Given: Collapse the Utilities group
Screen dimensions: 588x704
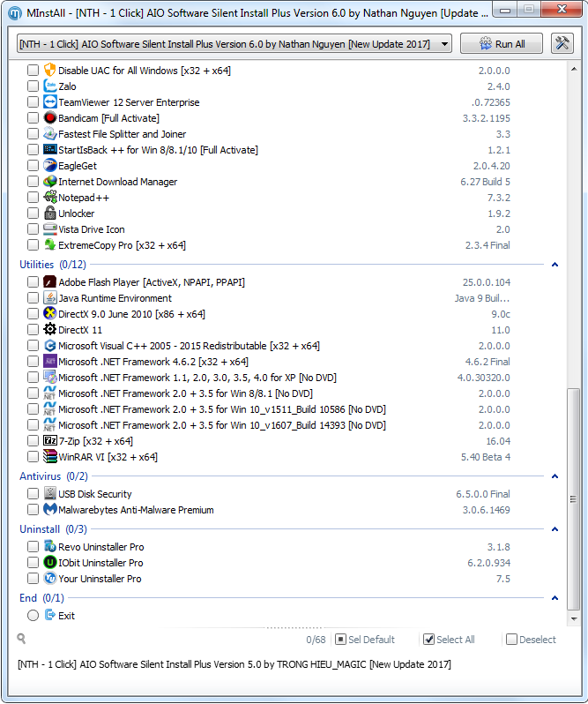Looking at the screenshot, I should [x=555, y=265].
